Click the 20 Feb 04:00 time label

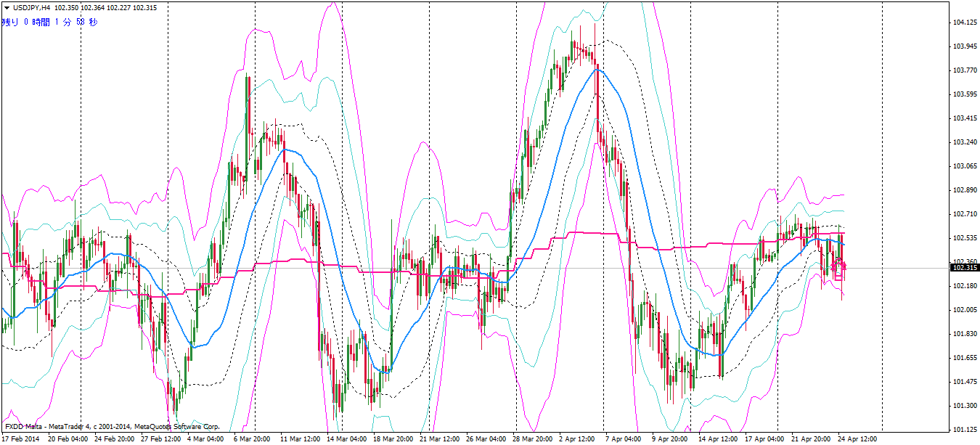point(69,439)
